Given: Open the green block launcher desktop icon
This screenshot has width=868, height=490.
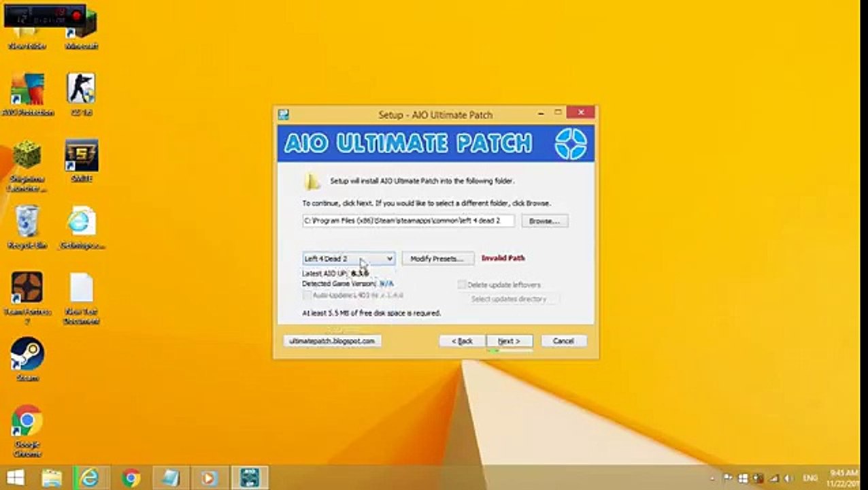Looking at the screenshot, I should tap(27, 165).
